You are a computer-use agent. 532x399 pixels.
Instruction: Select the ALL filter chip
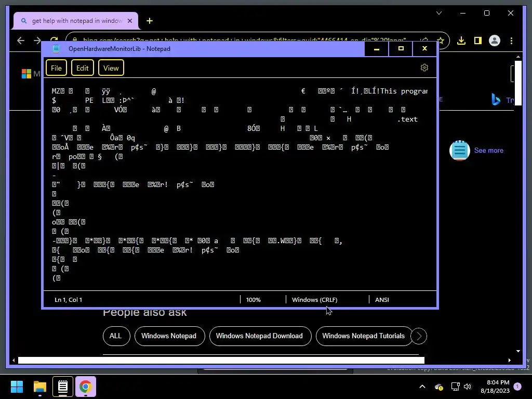click(x=116, y=336)
